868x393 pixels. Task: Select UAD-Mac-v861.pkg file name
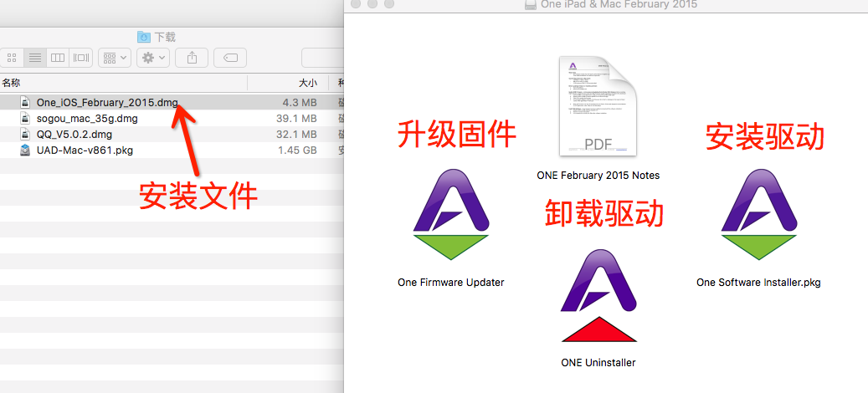[x=85, y=151]
